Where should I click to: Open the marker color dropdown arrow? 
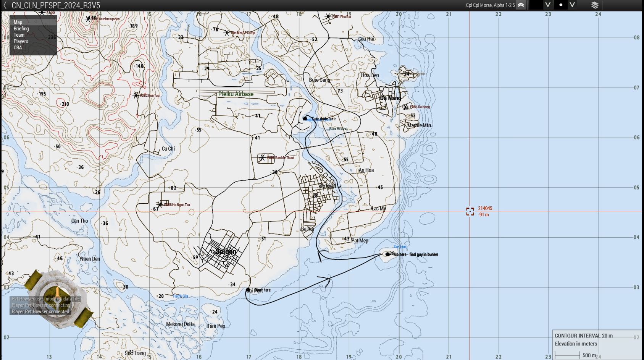tap(548, 5)
